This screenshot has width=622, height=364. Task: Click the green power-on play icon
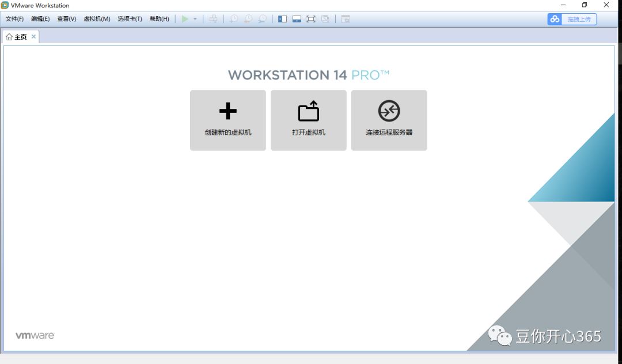tap(185, 19)
